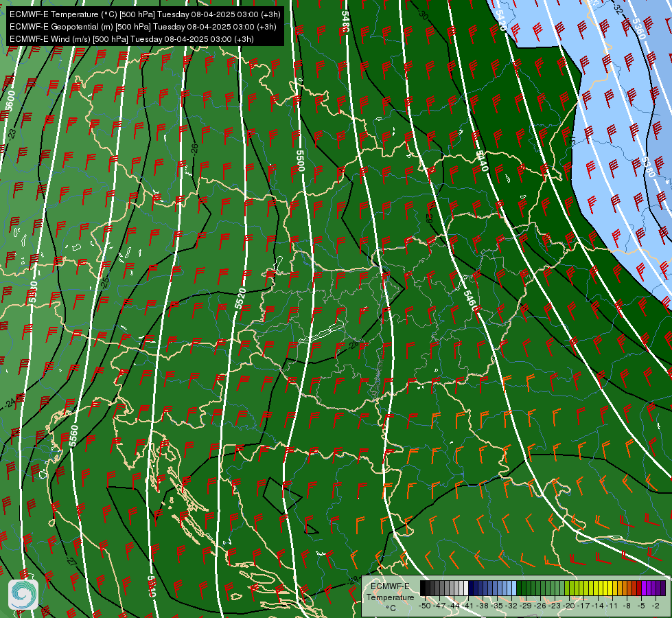The image size is (672, 618).
Task: Click the 5560 geopotential contour label
Action: (73, 435)
